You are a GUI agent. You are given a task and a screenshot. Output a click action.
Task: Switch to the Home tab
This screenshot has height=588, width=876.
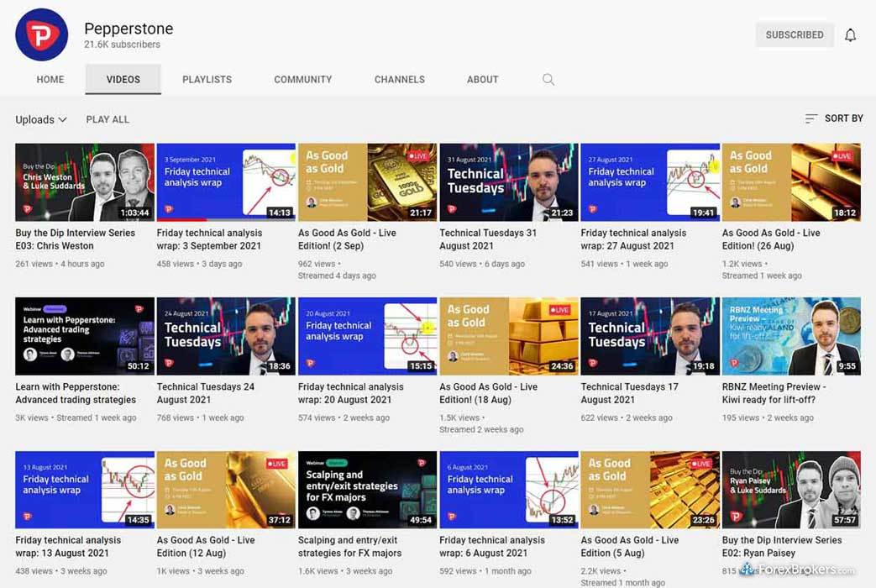(50, 80)
